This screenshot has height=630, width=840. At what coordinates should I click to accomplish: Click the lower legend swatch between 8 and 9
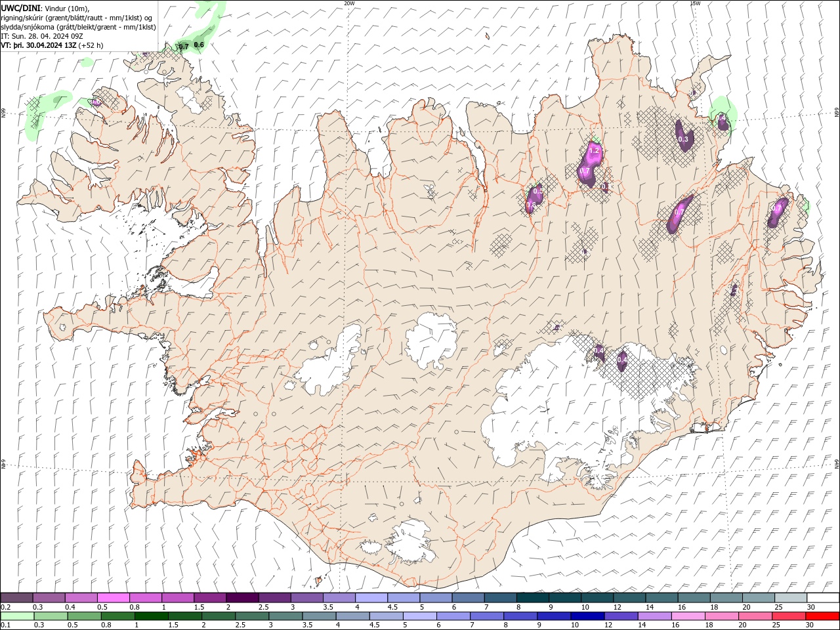520,616
